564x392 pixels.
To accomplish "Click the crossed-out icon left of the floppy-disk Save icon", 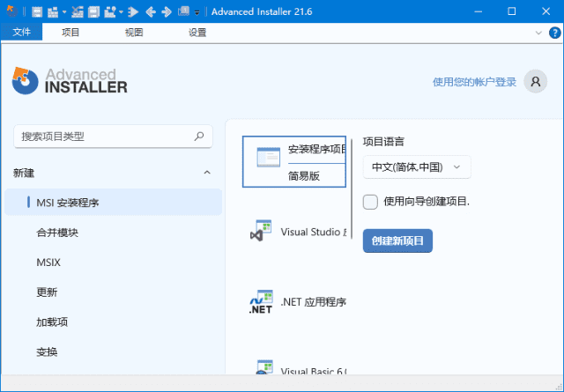I will pyautogui.click(x=77, y=11).
